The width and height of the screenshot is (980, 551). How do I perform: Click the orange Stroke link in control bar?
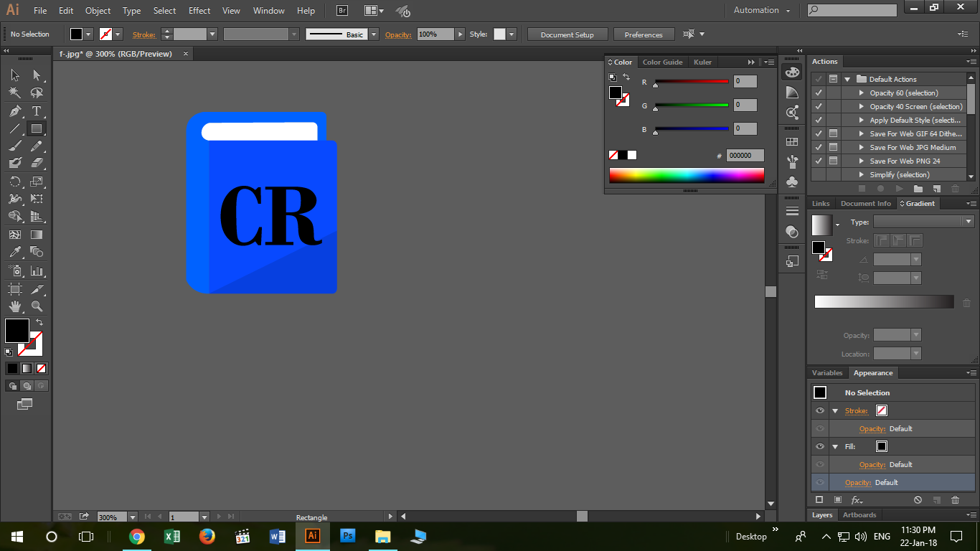(143, 34)
